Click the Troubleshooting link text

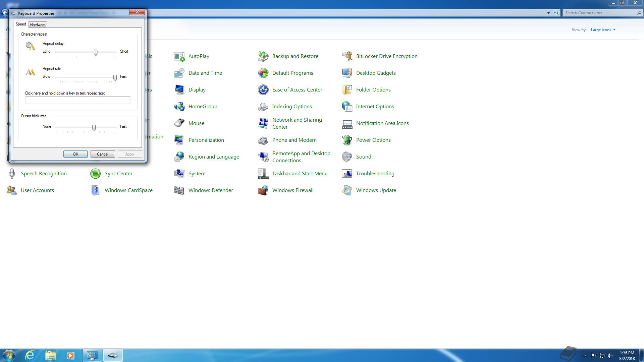pos(375,174)
